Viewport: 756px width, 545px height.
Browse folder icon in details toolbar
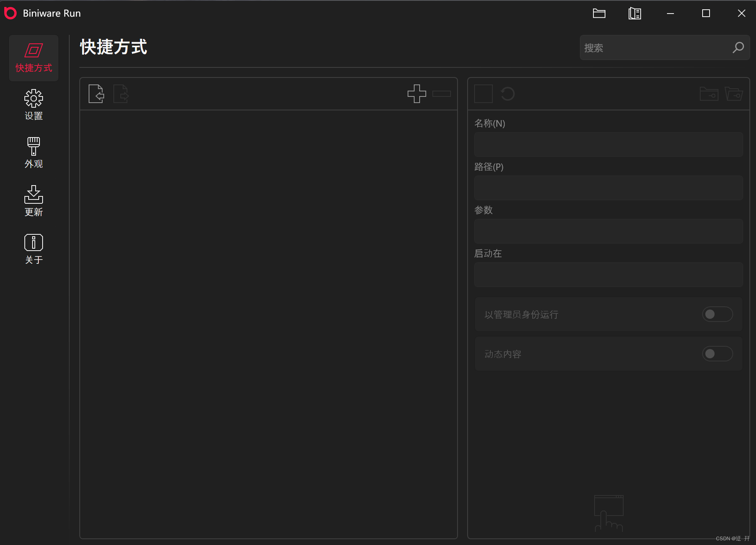709,94
